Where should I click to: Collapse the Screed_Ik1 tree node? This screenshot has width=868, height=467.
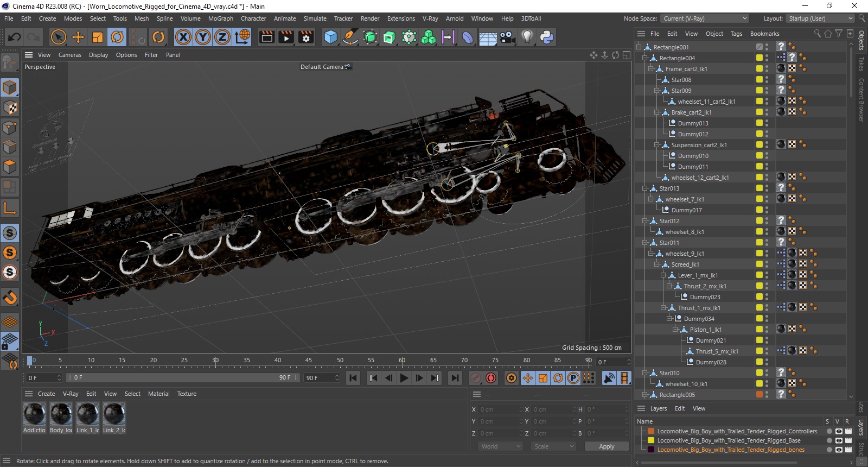tap(657, 264)
